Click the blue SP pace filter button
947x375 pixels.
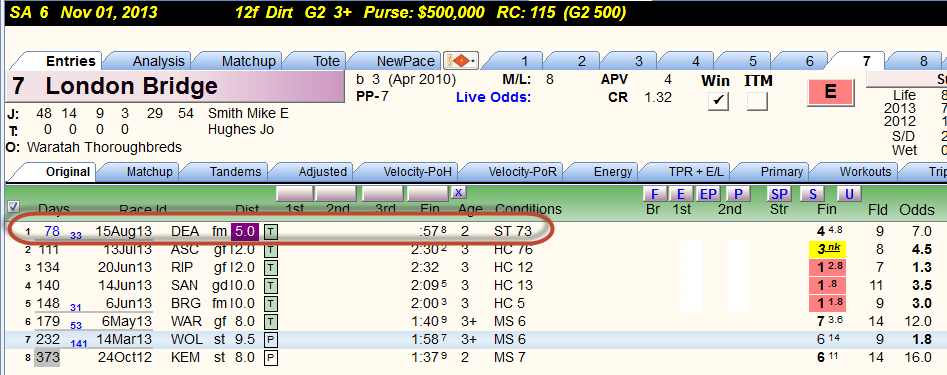click(x=779, y=194)
